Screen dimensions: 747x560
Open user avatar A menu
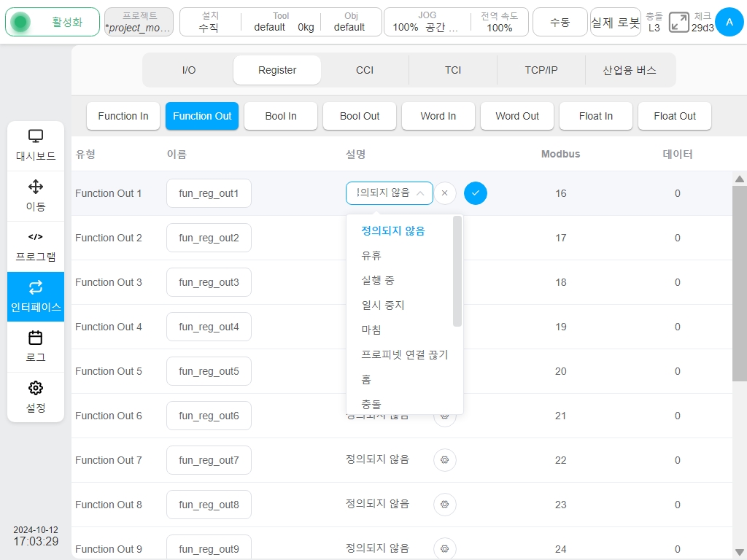point(729,22)
